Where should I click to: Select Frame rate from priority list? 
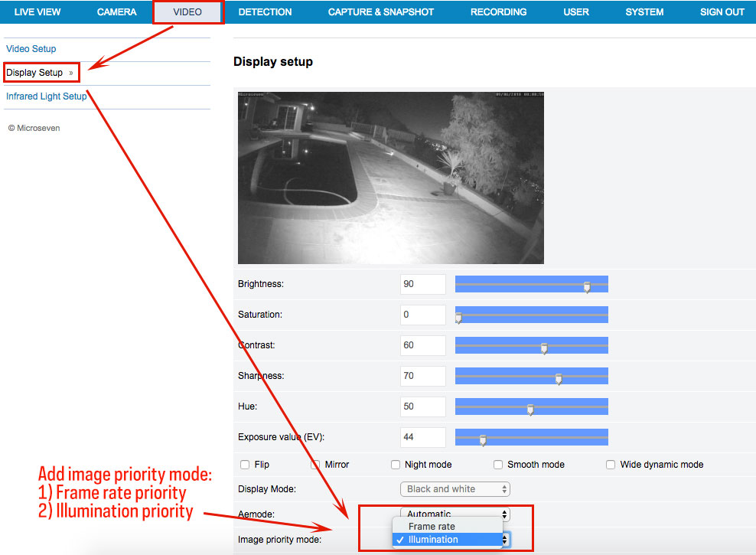click(432, 527)
